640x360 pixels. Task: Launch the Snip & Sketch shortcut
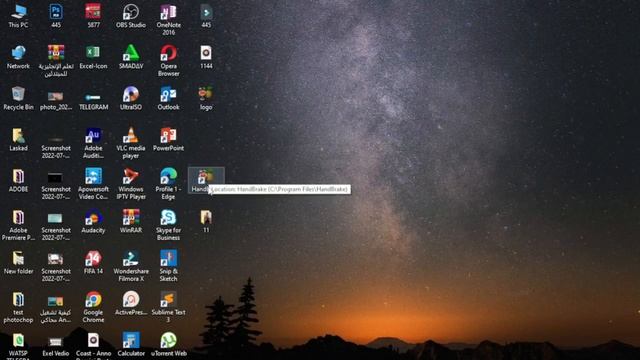coord(169,267)
